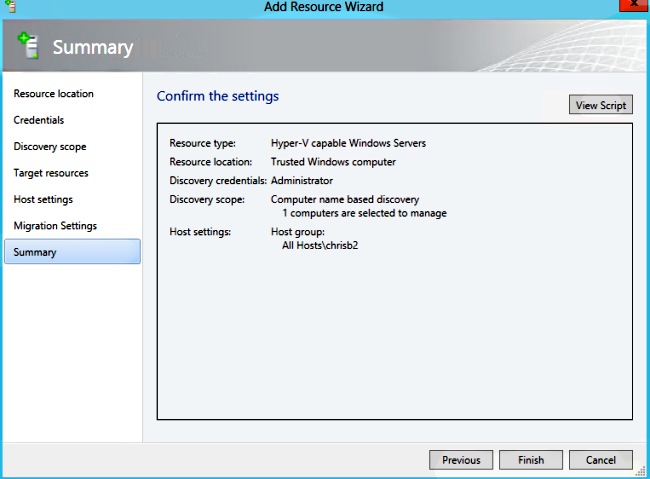Click 1 computers are selected to manage
650x479 pixels.
pos(364,213)
